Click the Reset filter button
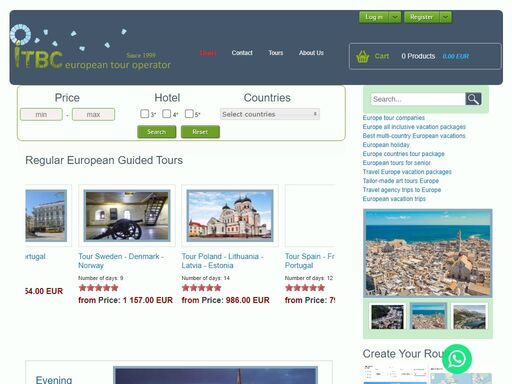The width and height of the screenshot is (512, 384). pos(200,132)
